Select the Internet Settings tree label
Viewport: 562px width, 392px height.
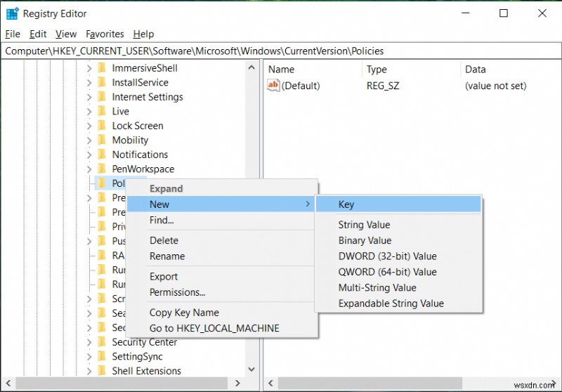[x=148, y=97]
